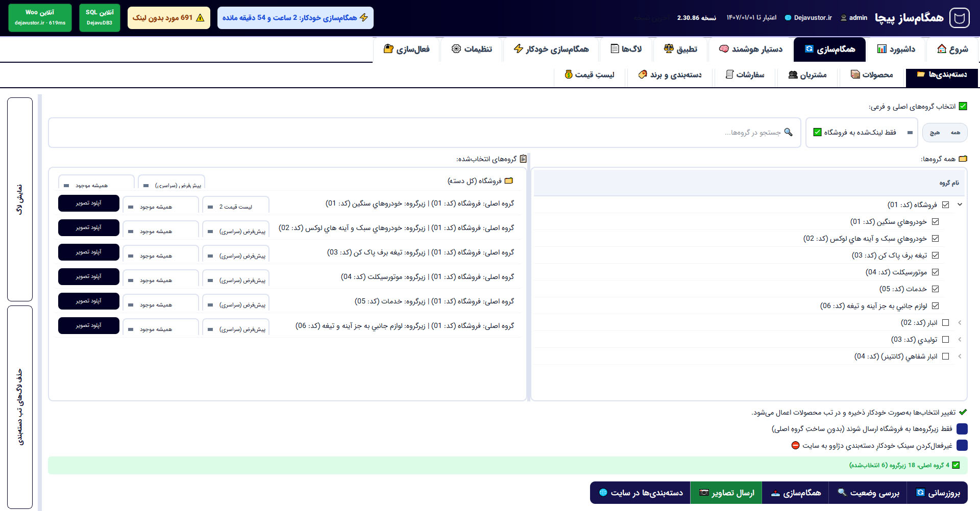
Task: Collapse the فروشگاه (کد: 01) tree node
Action: tap(960, 205)
